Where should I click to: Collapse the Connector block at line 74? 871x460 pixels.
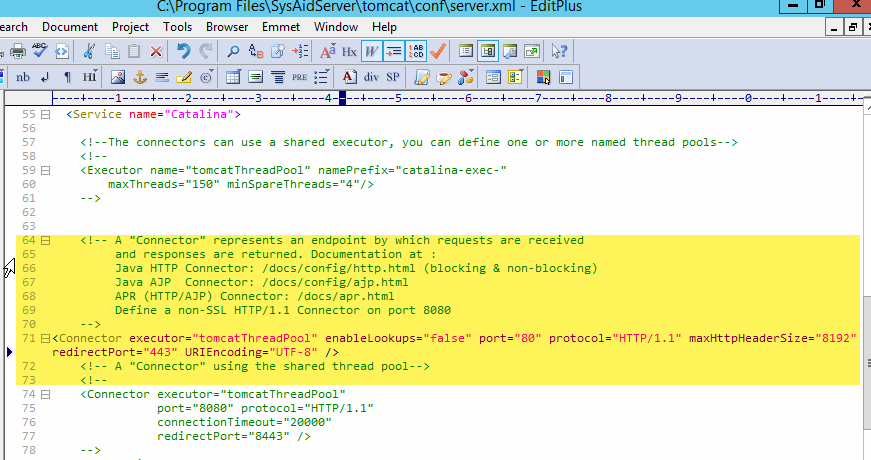coord(46,394)
